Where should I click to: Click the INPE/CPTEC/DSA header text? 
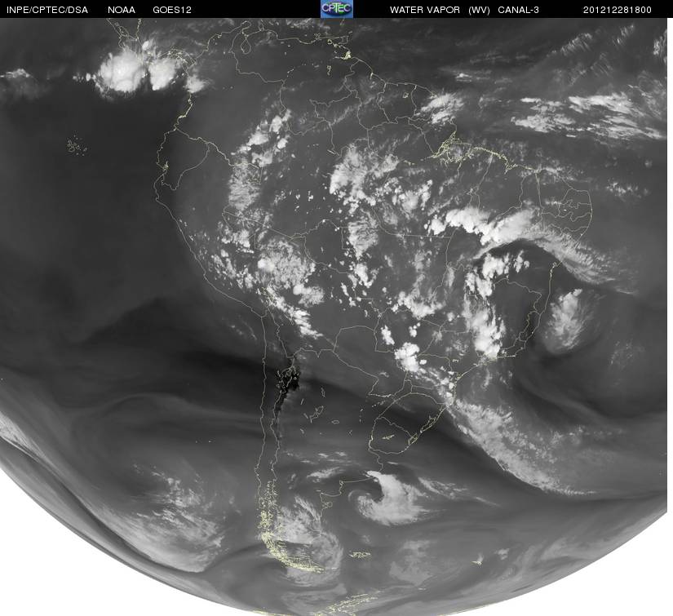(x=47, y=10)
